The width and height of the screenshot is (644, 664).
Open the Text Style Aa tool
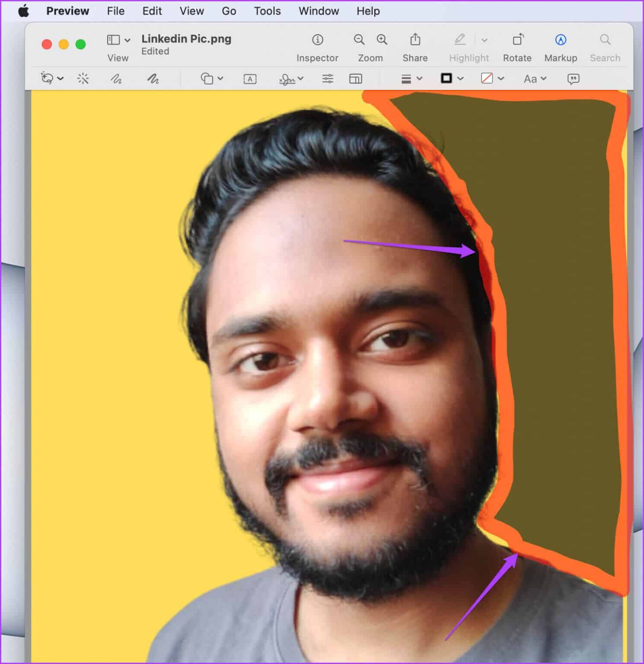pyautogui.click(x=530, y=79)
